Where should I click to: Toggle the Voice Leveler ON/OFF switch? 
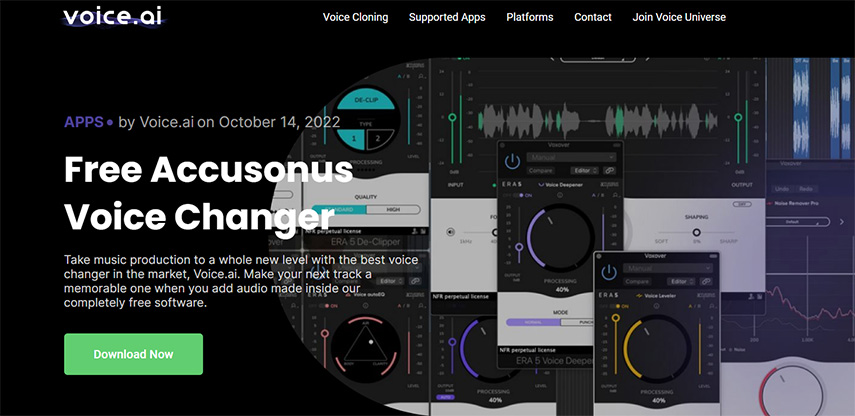(616, 306)
